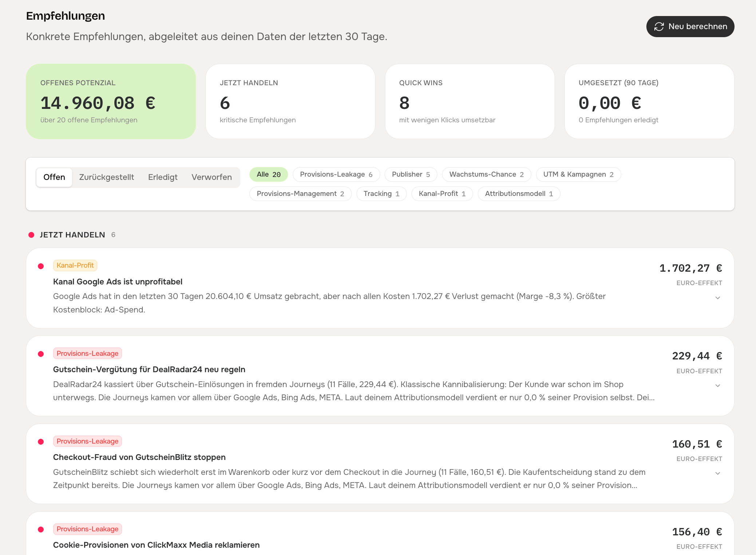The height and width of the screenshot is (555, 756).
Task: Click red dot beside Kanal Google Ads card
Action: 41,266
